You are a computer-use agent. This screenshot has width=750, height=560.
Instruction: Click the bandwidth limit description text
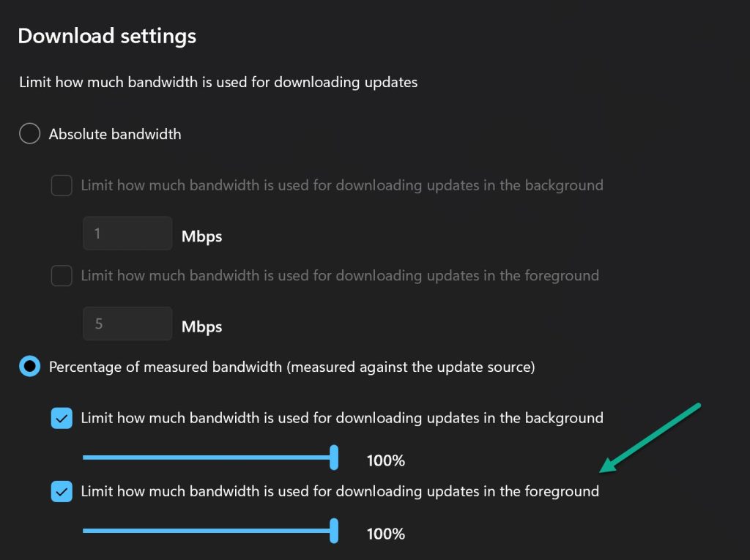pyautogui.click(x=218, y=82)
